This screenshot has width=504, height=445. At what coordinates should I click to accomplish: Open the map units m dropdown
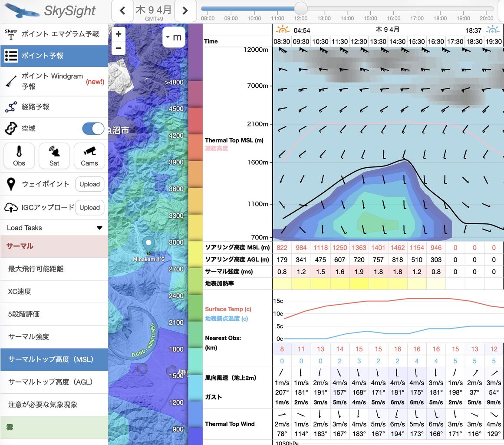tap(174, 37)
